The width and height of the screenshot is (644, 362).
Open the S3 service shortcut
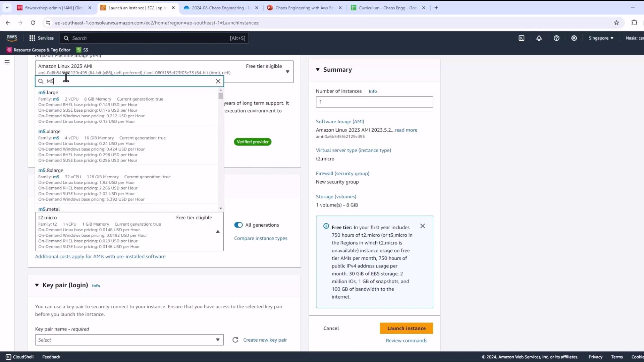(x=82, y=50)
